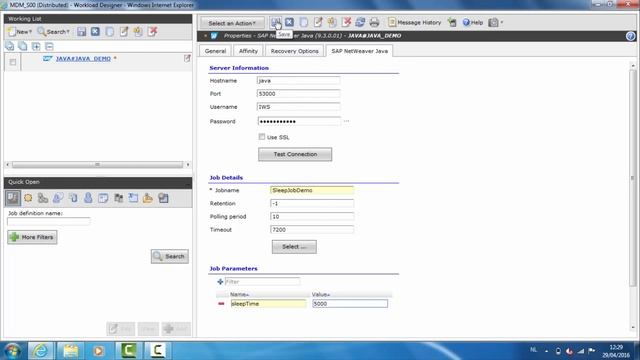Select the yellow gear icon in Quick Open
Viewport: 640px width, 360px height.
(28, 198)
